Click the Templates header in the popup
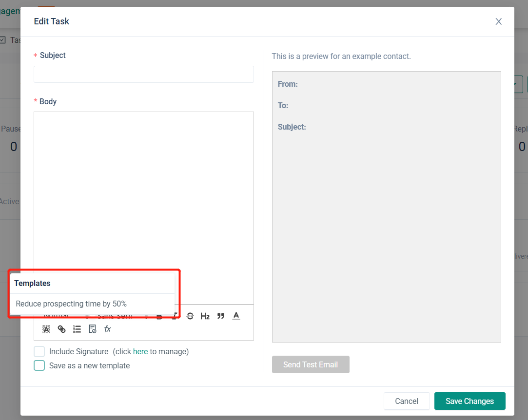The height and width of the screenshot is (420, 528). click(32, 283)
